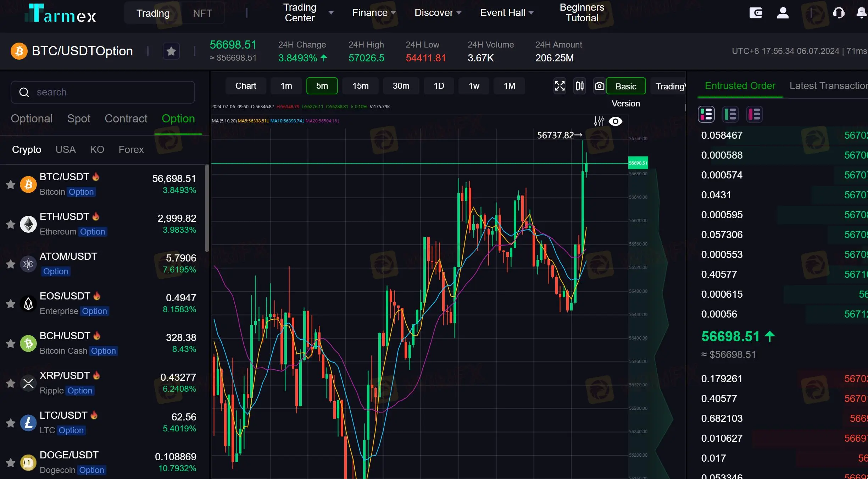Click the notification bell icon
Viewport: 868px width, 479px height.
click(861, 13)
